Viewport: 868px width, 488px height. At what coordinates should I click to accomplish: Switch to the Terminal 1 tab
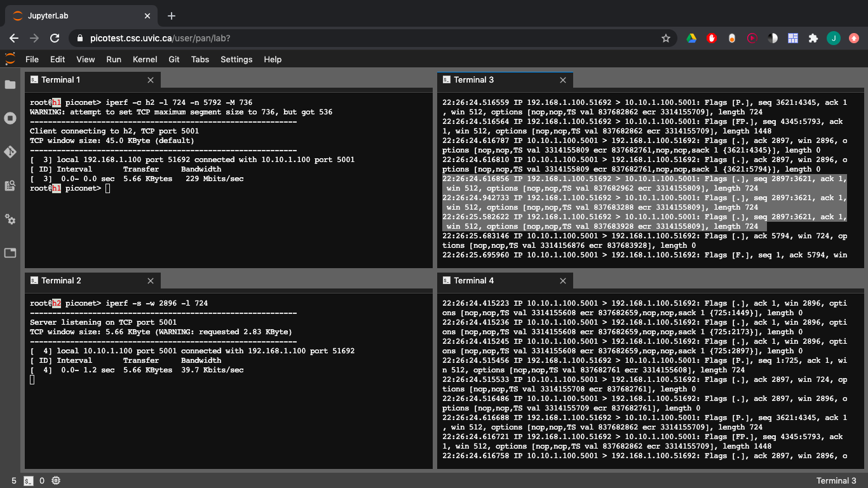60,80
